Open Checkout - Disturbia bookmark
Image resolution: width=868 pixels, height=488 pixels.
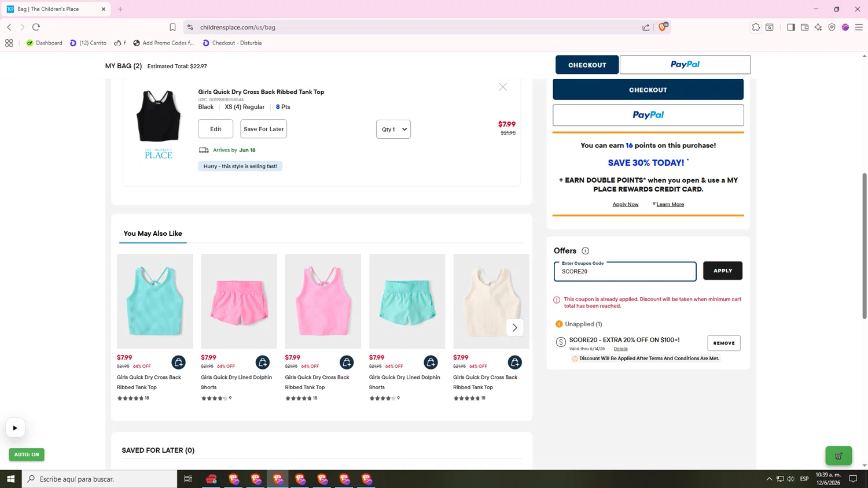[232, 43]
